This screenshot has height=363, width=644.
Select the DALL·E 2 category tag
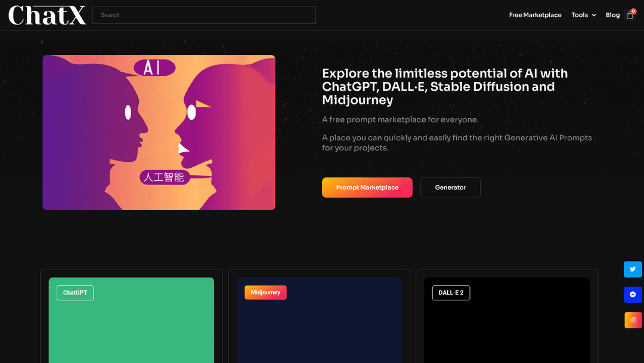(451, 293)
